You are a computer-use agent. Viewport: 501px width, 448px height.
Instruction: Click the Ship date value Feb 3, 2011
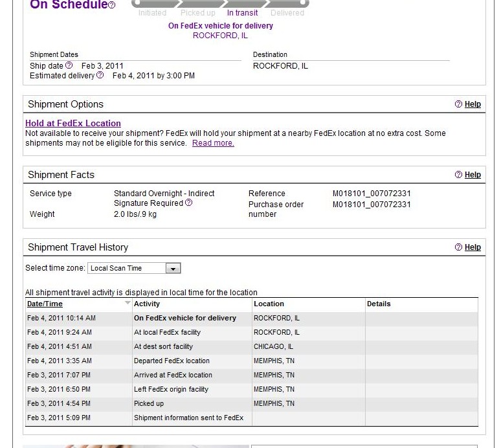(x=102, y=66)
